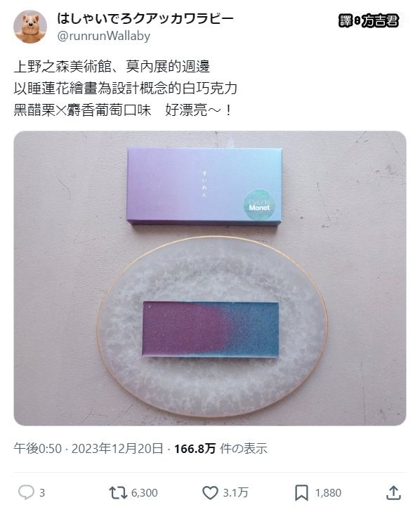The image size is (420, 512).
Task: Open the はしゃいでろクアッカワラビー display name
Action: (x=145, y=18)
